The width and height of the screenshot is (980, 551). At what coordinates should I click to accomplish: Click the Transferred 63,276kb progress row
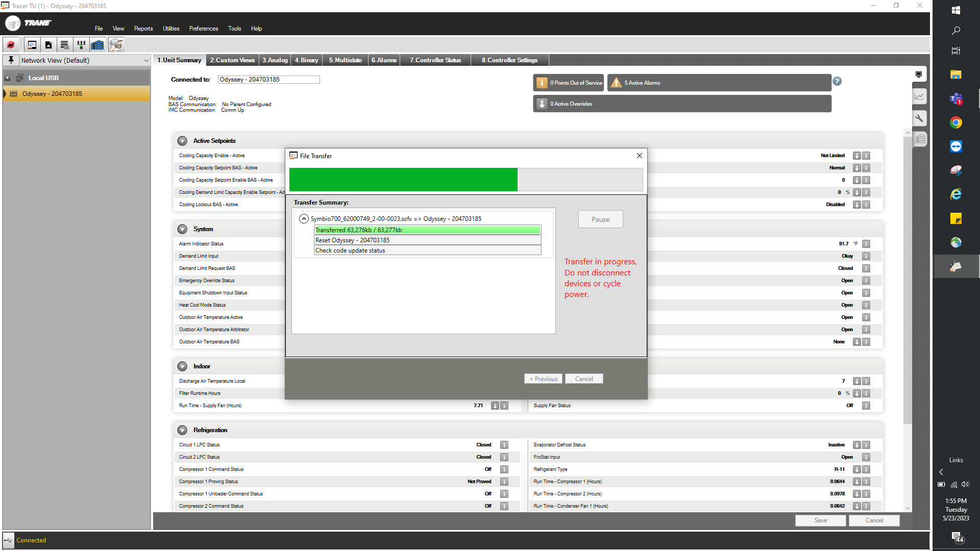point(428,230)
